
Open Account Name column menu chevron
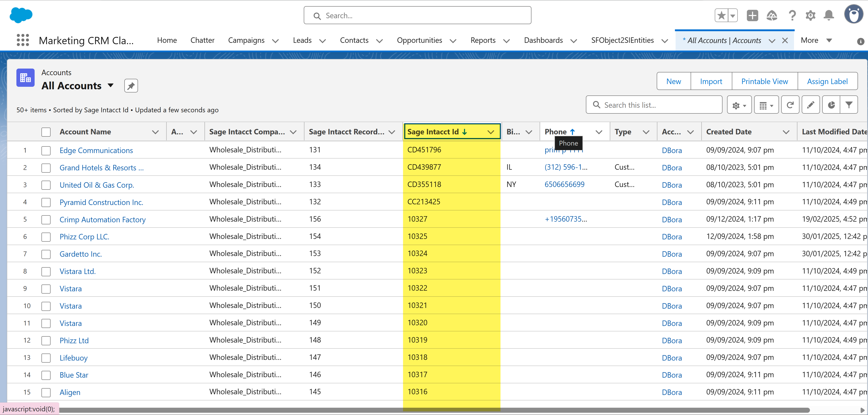click(x=155, y=132)
